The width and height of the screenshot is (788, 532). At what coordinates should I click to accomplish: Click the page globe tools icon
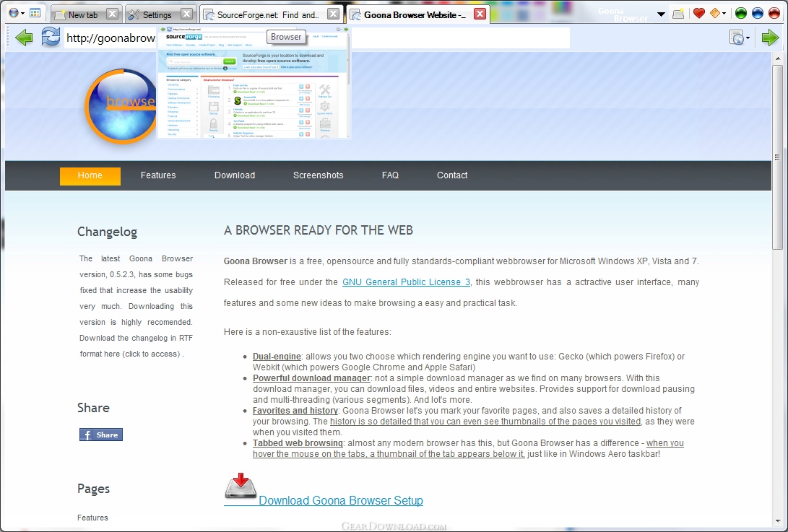click(x=737, y=38)
